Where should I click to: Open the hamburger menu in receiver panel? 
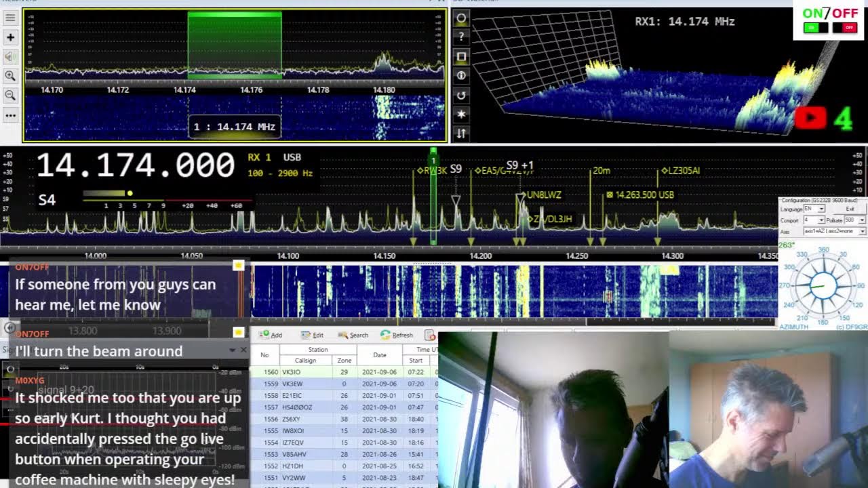(x=10, y=18)
